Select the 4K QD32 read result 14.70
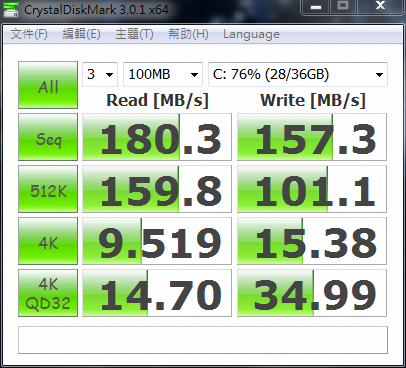The height and width of the screenshot is (368, 406). (157, 293)
